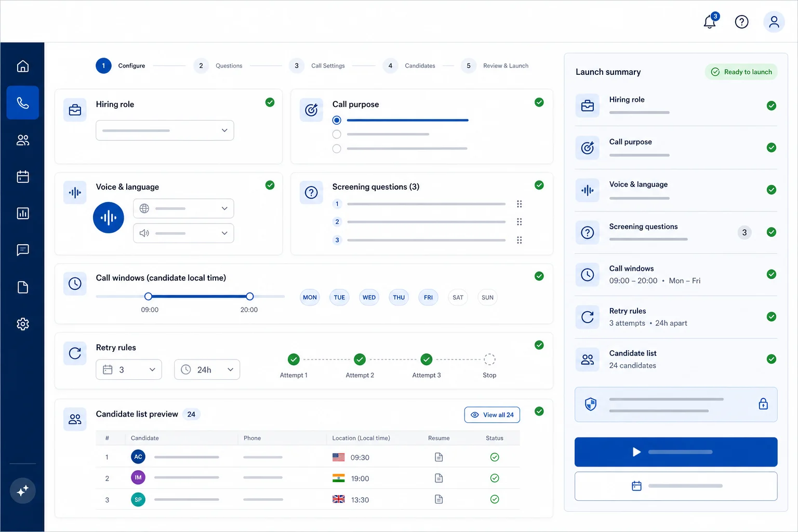Go to step 4 Candidates
The image size is (798, 532).
[x=409, y=65]
